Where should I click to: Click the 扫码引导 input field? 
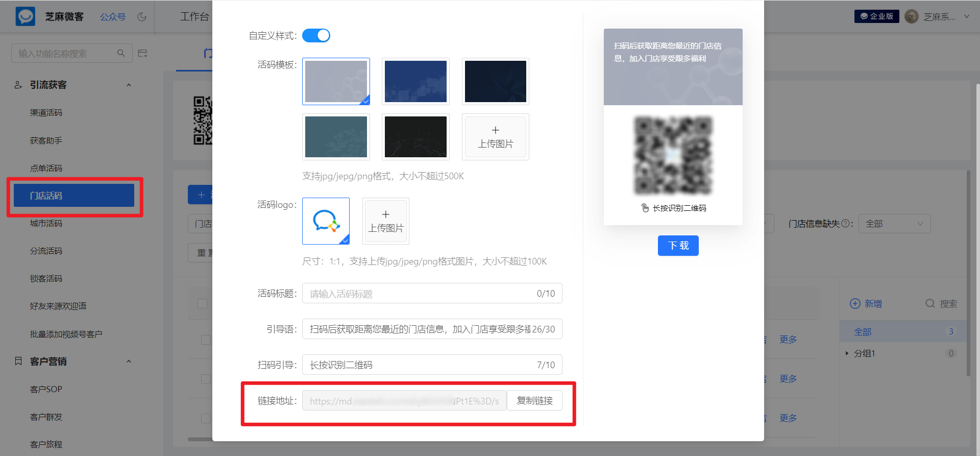pos(432,365)
